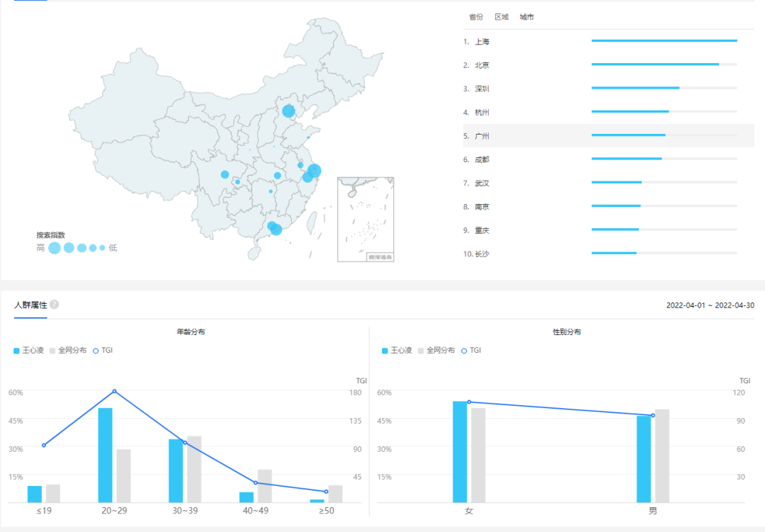Open the help icon beside 人群属性

tap(54, 305)
